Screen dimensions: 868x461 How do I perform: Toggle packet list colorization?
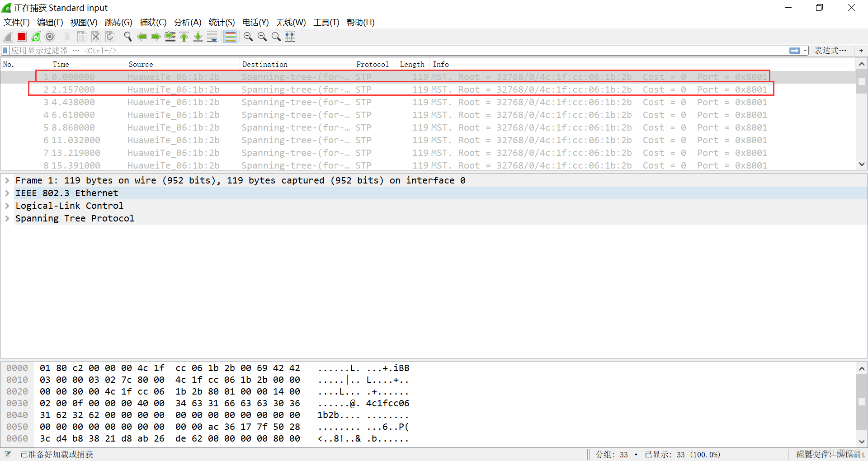click(x=231, y=37)
